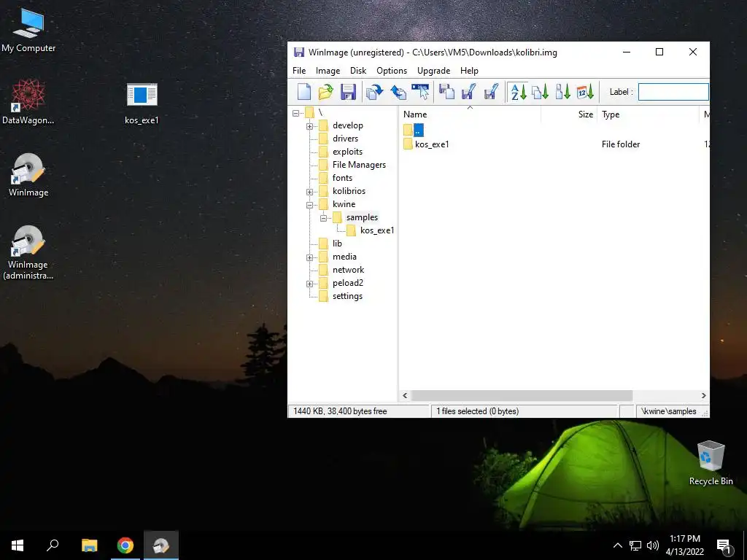Click the horizontal scrollbar thumb in file list
Image resolution: width=747 pixels, height=560 pixels.
tap(522, 396)
